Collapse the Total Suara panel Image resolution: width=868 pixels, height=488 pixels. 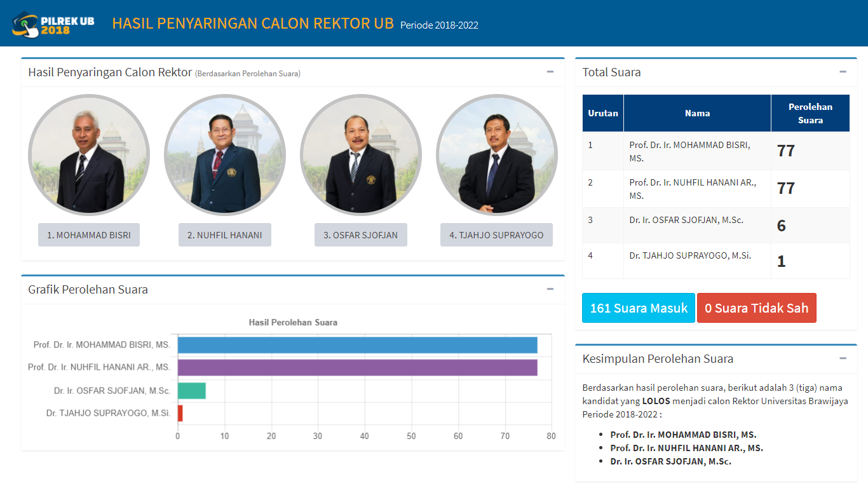(843, 72)
